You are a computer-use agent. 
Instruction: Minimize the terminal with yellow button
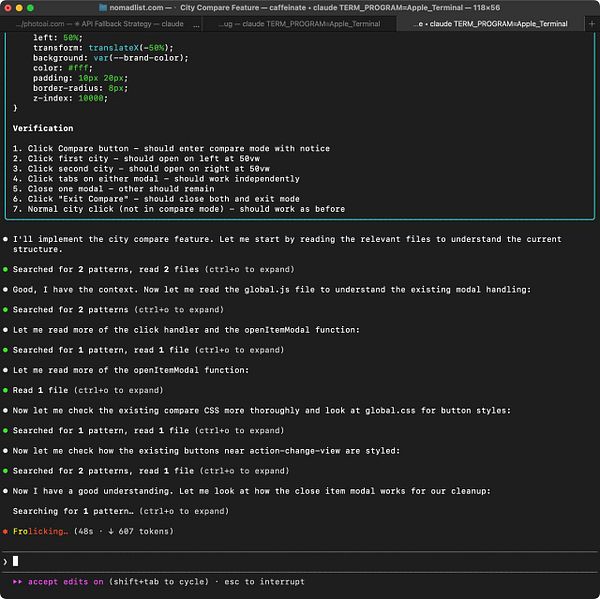pos(19,8)
